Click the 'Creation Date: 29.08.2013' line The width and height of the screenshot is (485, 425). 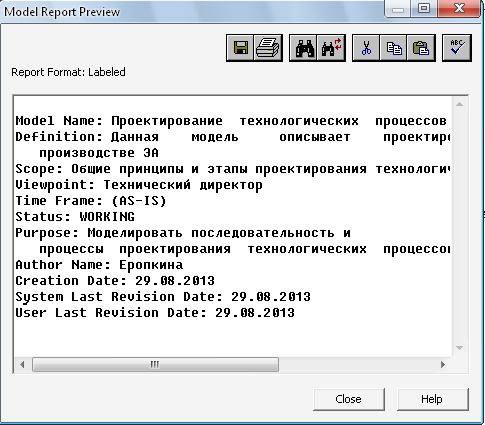[x=115, y=281]
